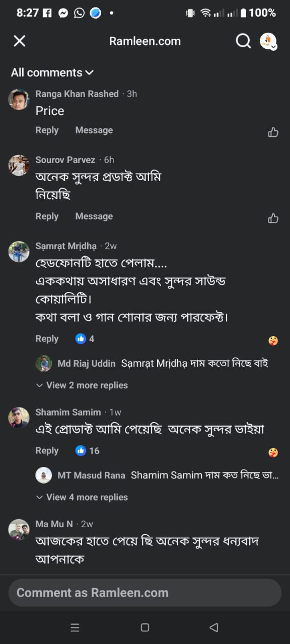290x644 pixels.
Task: Expand View 2 more replies under Samrat Mridha
Action: point(82,385)
